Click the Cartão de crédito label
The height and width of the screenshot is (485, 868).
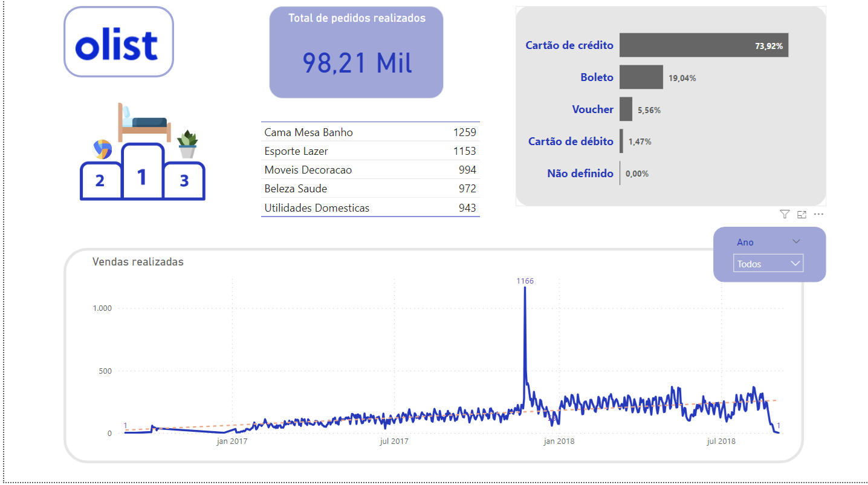[569, 45]
